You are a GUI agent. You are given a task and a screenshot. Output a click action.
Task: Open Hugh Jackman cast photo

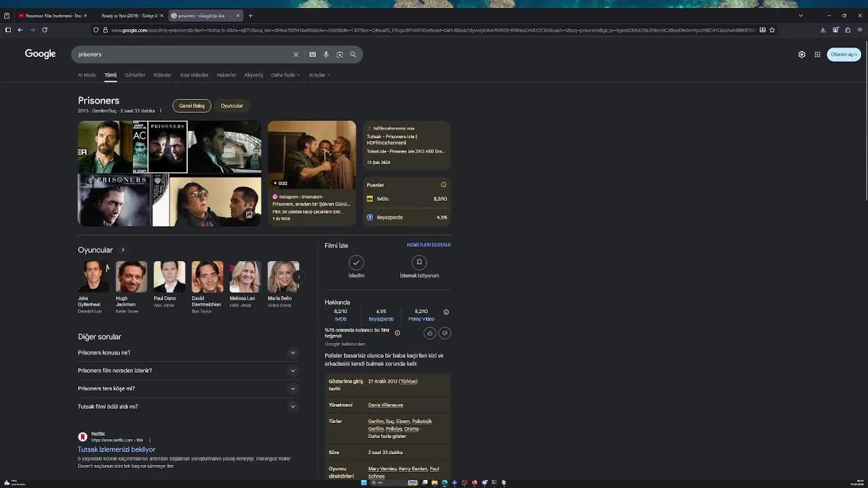pyautogui.click(x=131, y=277)
